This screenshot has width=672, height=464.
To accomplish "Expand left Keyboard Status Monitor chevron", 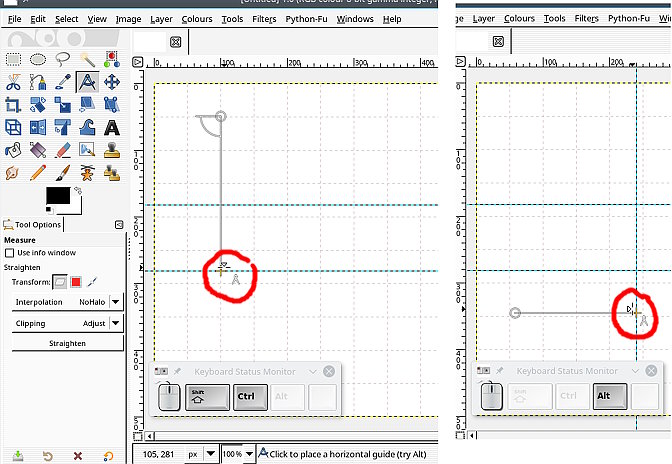I will [312, 371].
